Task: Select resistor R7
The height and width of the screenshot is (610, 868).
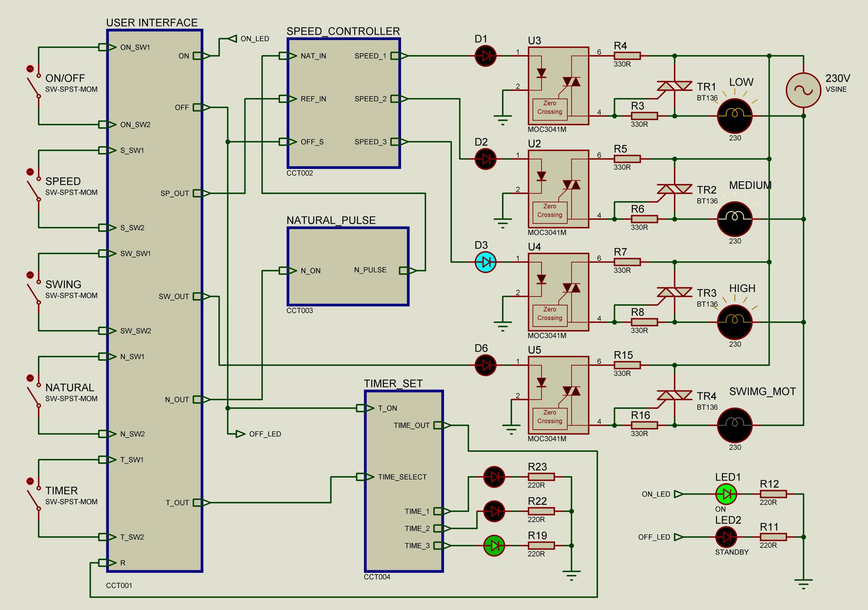Action: pyautogui.click(x=627, y=262)
